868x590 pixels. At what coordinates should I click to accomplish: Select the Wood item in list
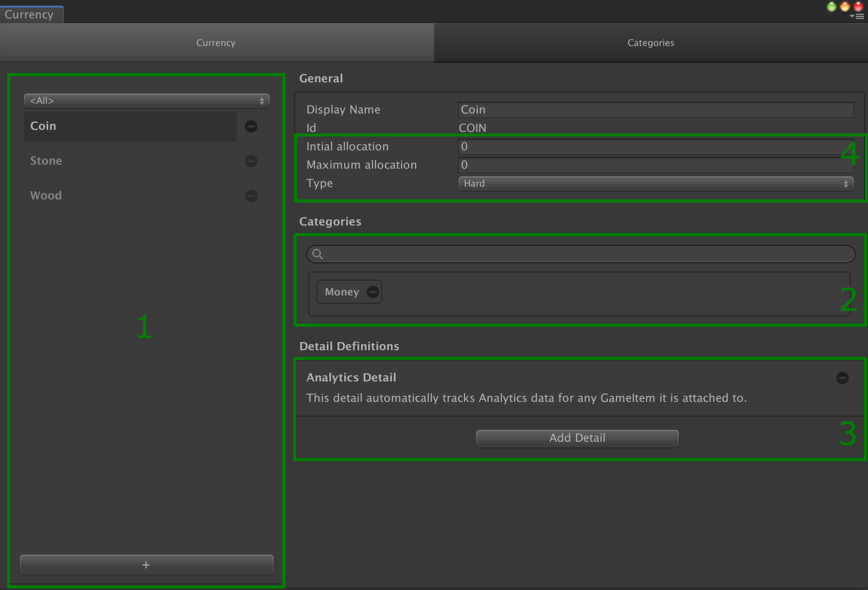[130, 196]
